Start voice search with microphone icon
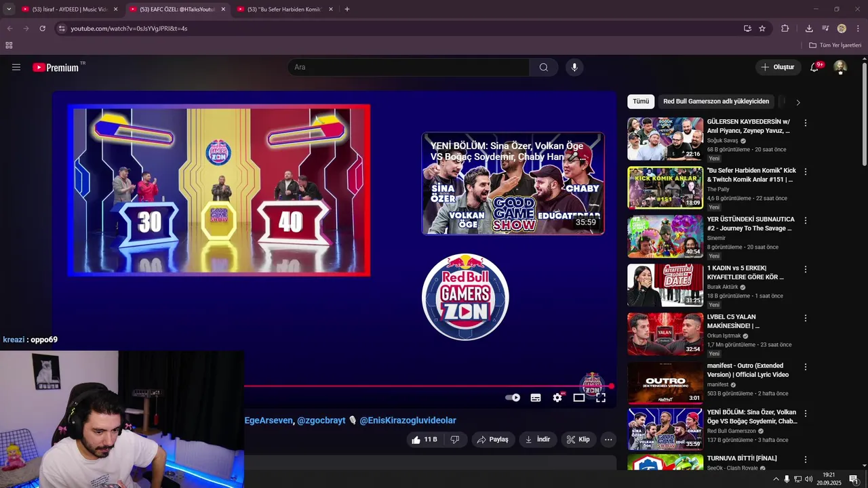The height and width of the screenshot is (488, 868). pos(574,67)
